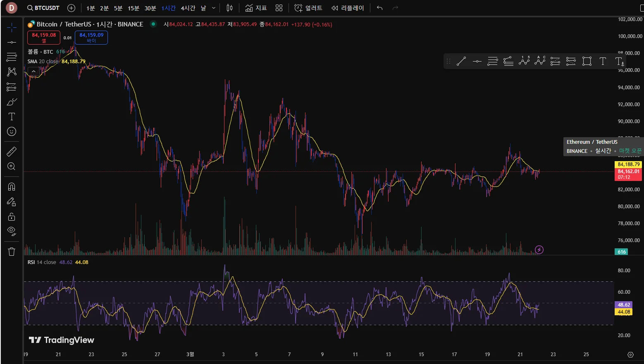This screenshot has width=644, height=364.
Task: Add a symbol with the plus icon
Action: pos(71,8)
